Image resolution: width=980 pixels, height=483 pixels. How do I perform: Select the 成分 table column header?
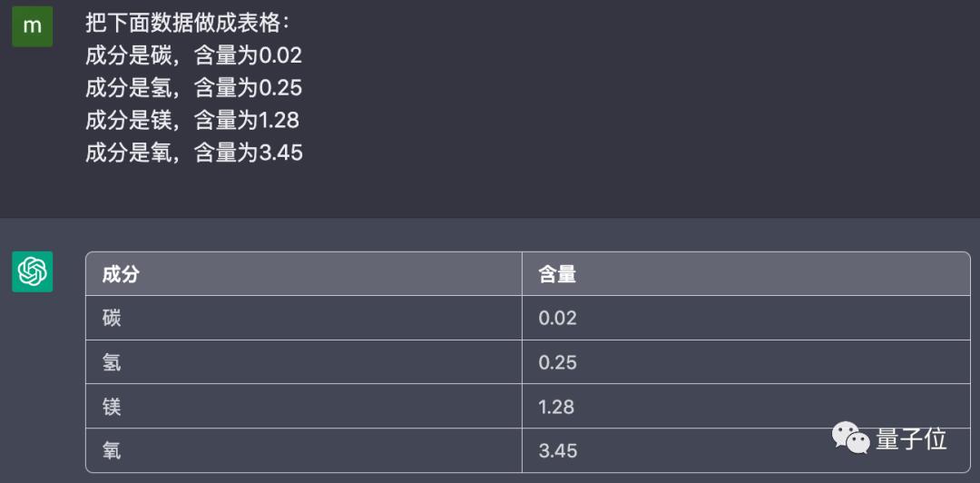[121, 274]
